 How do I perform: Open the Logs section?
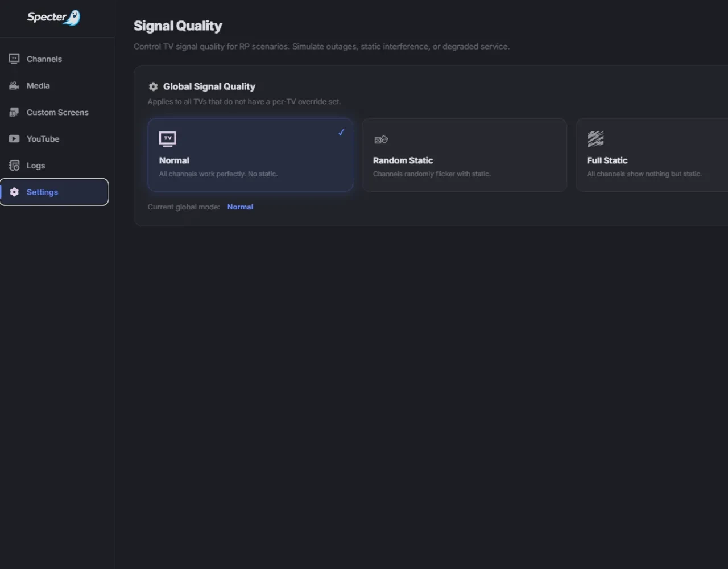pos(55,166)
